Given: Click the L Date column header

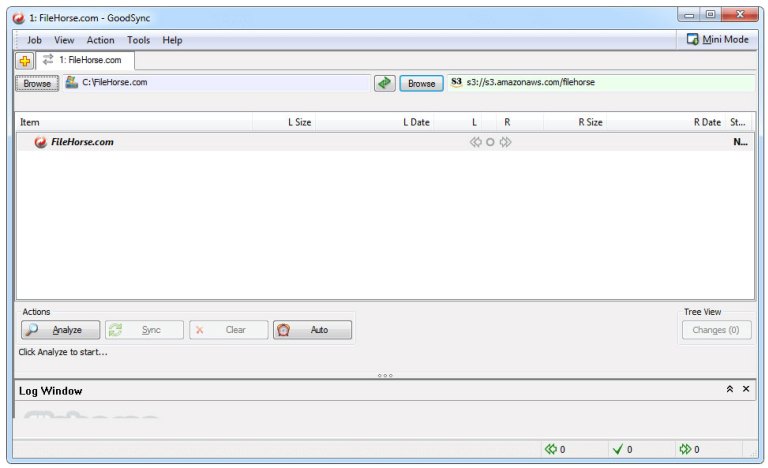Looking at the screenshot, I should (x=375, y=122).
